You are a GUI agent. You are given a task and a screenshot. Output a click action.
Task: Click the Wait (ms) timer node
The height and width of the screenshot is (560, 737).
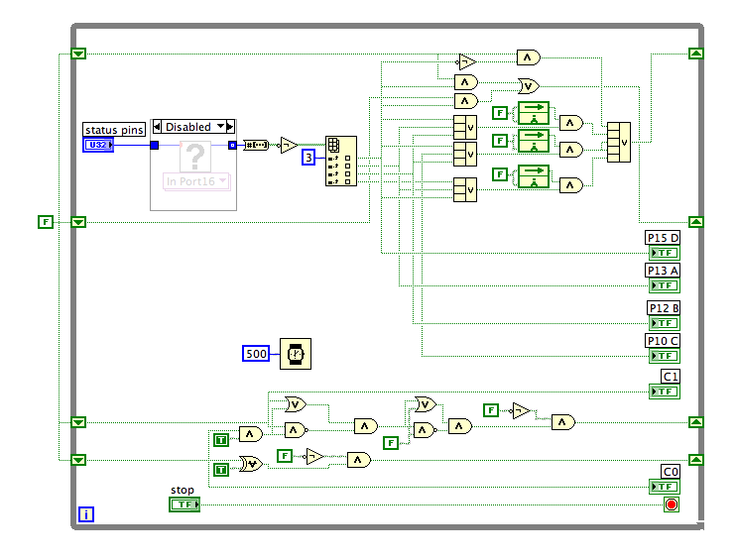click(x=295, y=353)
